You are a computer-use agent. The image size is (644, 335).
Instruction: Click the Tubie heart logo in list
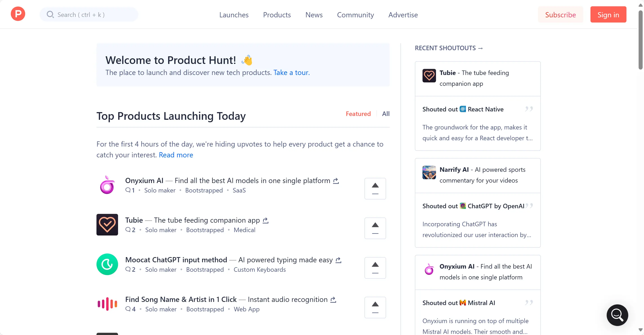[107, 225]
